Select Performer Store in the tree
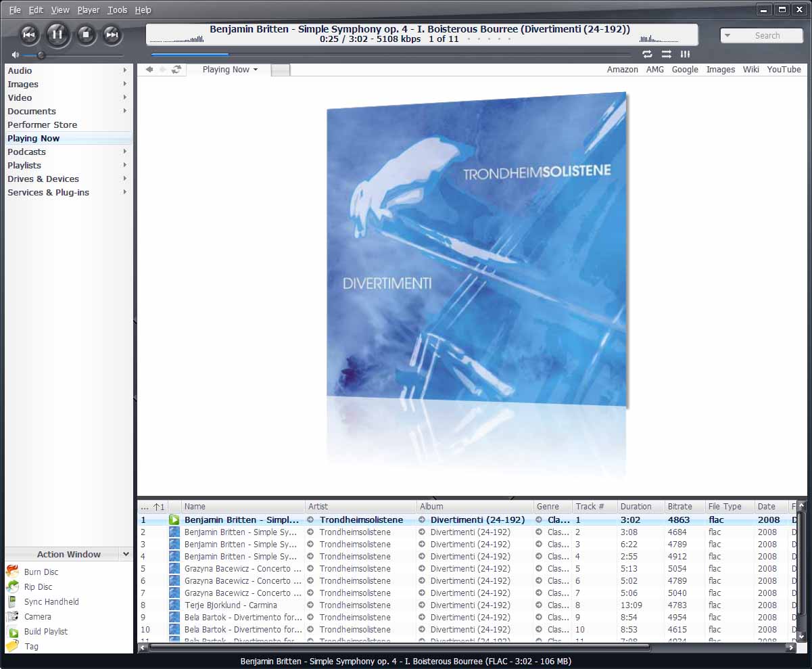This screenshot has height=669, width=812. [x=43, y=124]
